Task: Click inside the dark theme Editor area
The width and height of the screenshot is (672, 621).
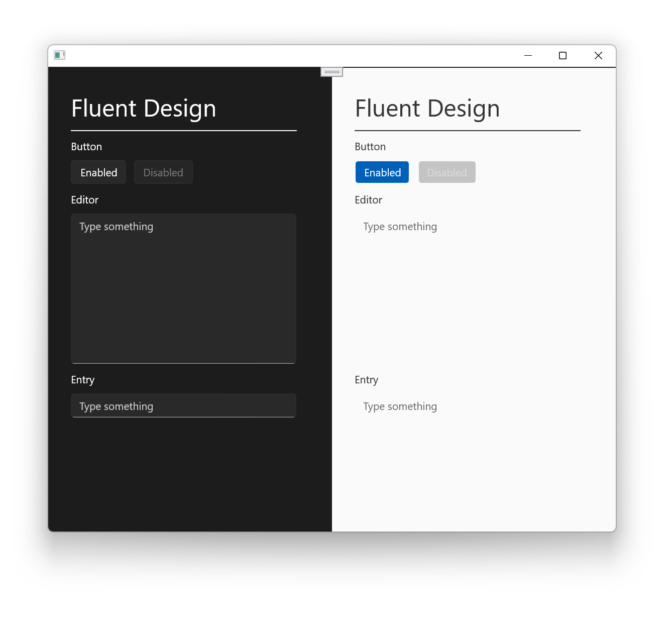Action: point(183,289)
